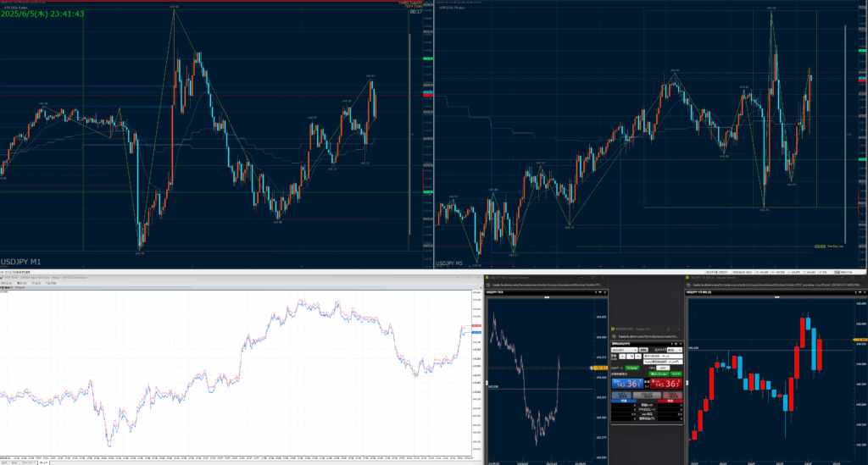Click the 00:17 countdown in M1 chart

(x=415, y=12)
